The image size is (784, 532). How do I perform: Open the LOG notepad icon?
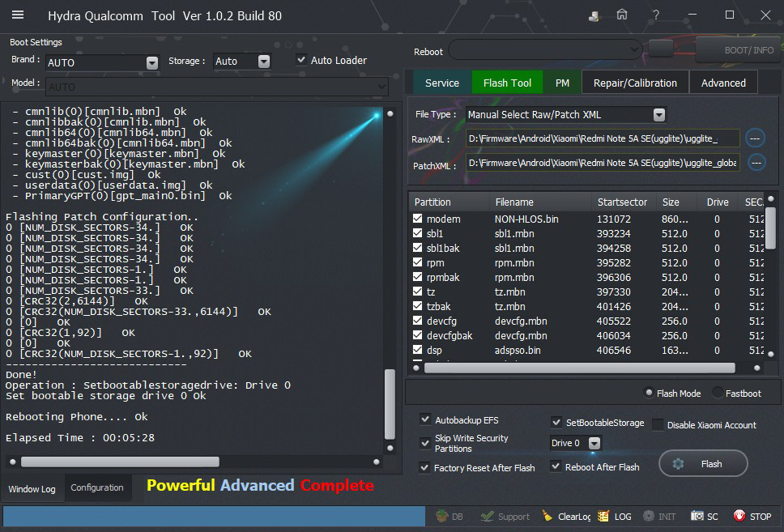[603, 516]
